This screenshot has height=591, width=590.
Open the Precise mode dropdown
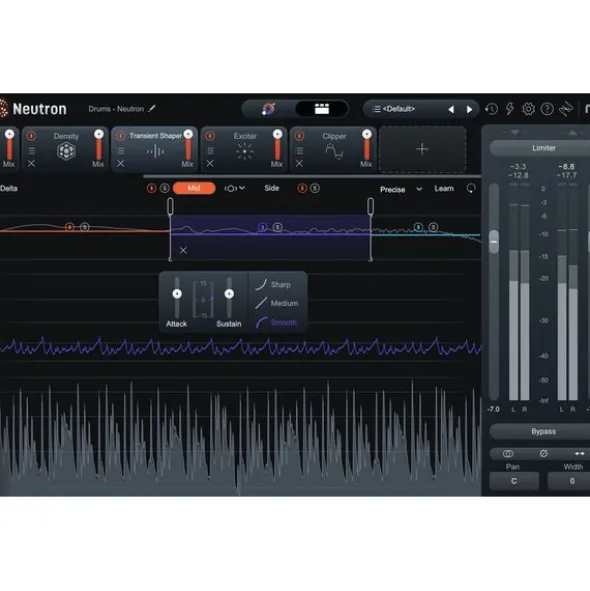[401, 189]
